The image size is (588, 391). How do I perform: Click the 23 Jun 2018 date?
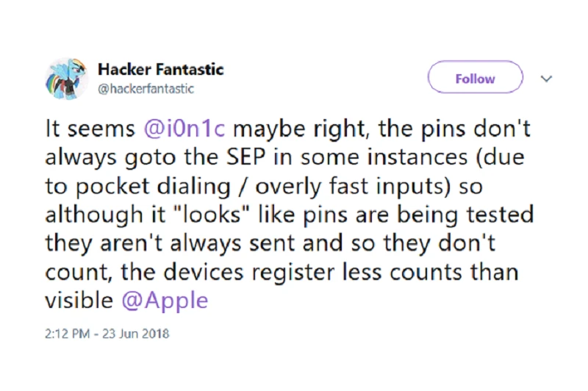click(x=138, y=334)
